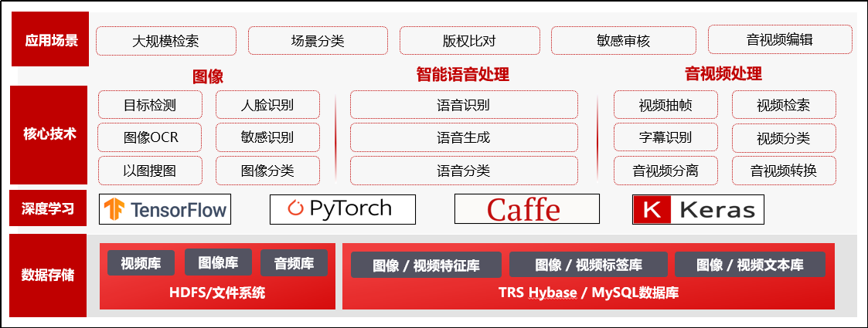The image size is (868, 328).
Task: Click the 视频库 storage tag
Action: click(x=141, y=263)
